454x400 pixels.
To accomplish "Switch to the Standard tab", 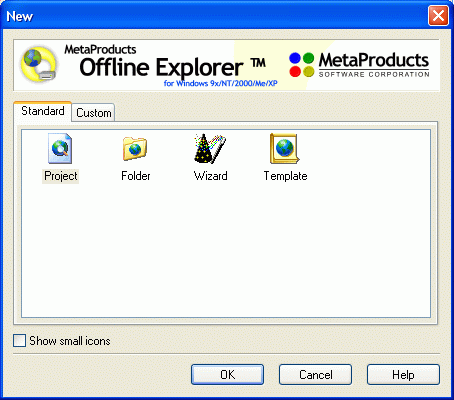I will click(x=43, y=111).
